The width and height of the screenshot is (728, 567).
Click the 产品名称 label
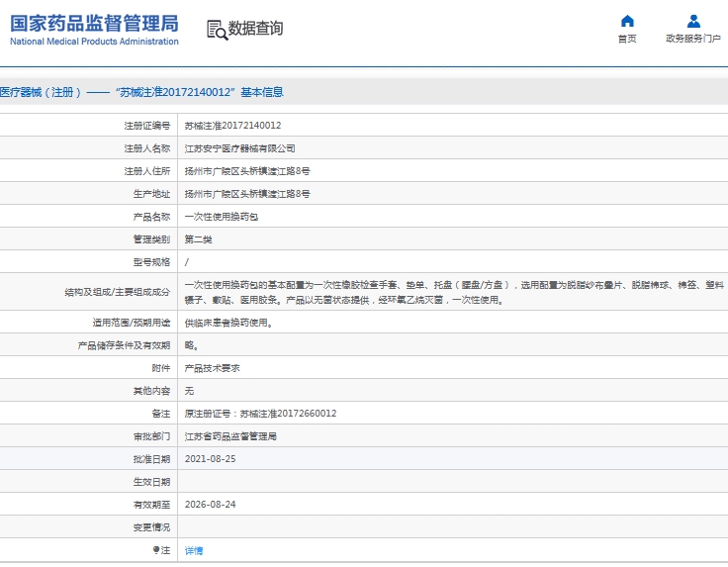pyautogui.click(x=151, y=217)
